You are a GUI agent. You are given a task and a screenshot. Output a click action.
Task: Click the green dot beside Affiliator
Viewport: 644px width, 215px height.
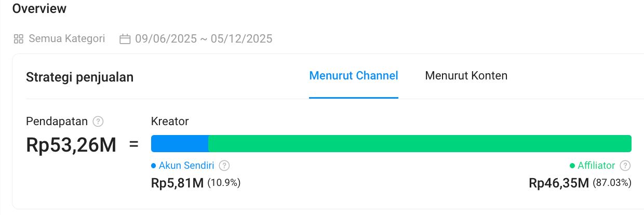pos(572,166)
